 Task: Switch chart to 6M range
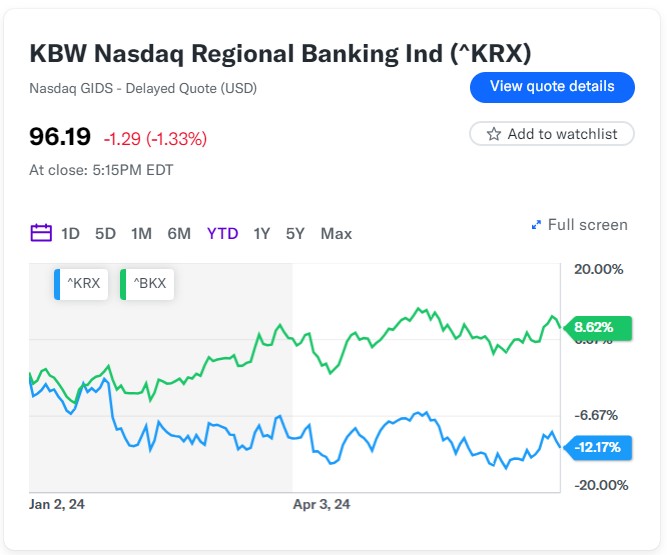point(179,233)
